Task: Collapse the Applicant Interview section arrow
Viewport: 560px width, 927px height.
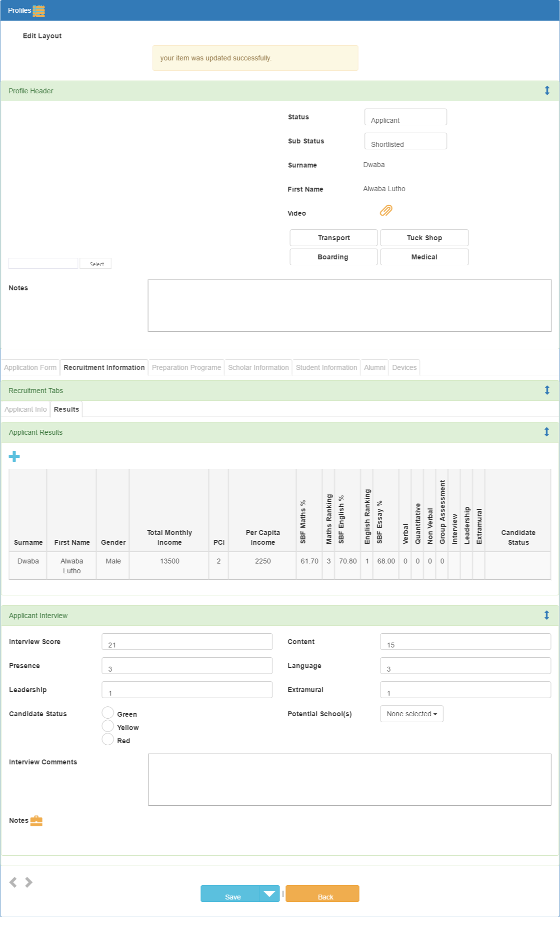Action: pyautogui.click(x=546, y=615)
